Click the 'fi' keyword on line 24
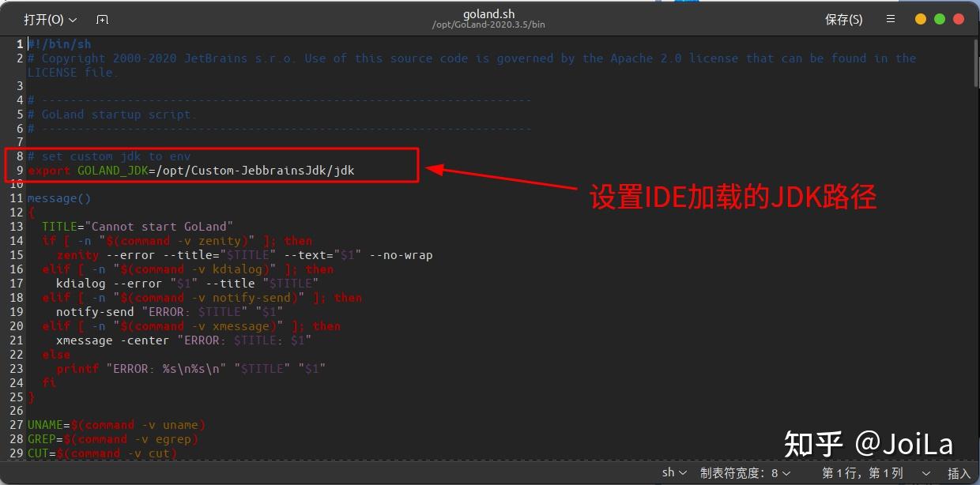 pos(49,383)
